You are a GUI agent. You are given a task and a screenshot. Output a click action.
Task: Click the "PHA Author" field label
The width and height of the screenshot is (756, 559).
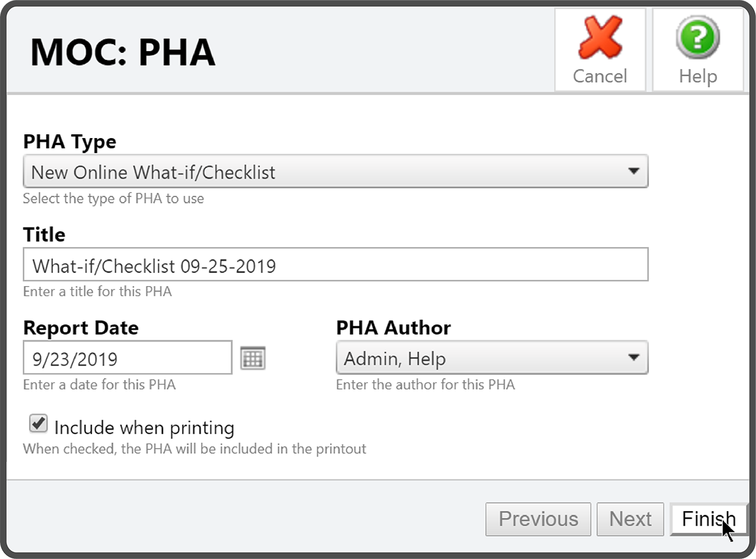pos(393,328)
